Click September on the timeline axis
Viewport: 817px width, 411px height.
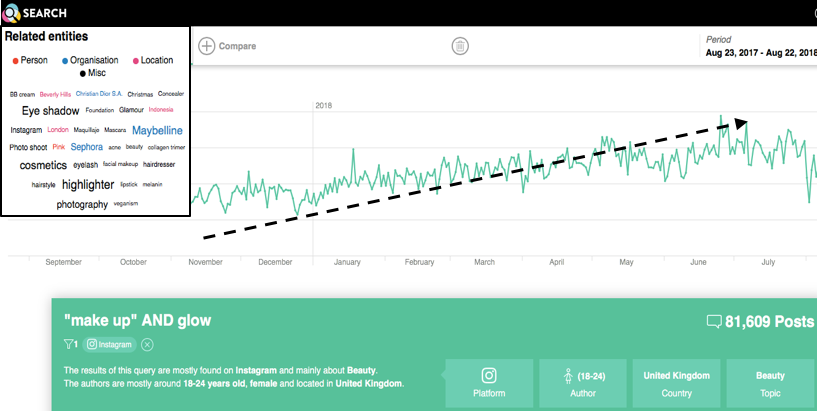[64, 262]
